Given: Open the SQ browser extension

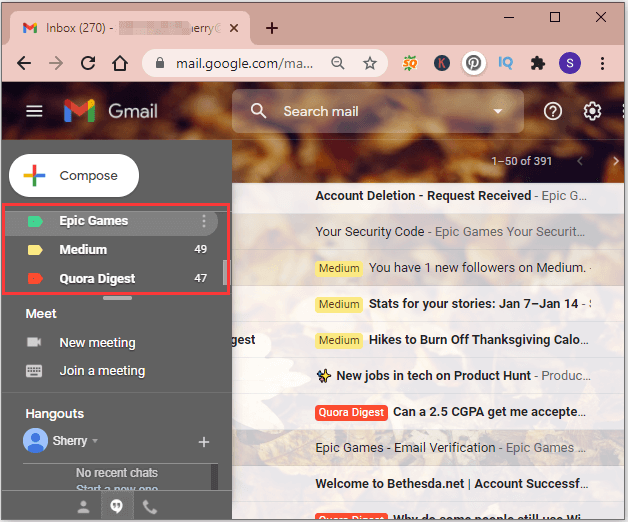Looking at the screenshot, I should click(410, 63).
